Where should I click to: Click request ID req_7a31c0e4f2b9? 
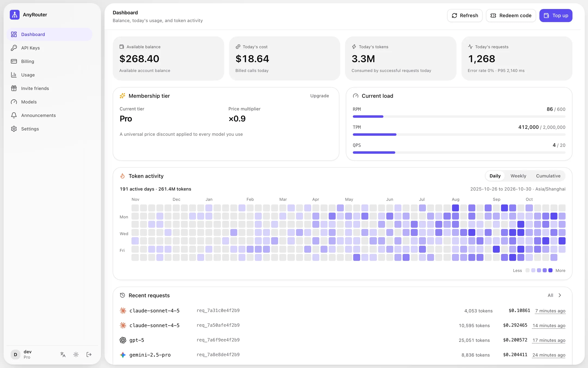(x=218, y=310)
